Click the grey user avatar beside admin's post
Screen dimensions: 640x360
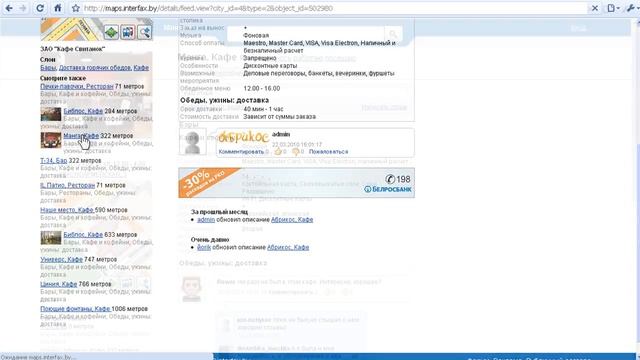(x=193, y=142)
